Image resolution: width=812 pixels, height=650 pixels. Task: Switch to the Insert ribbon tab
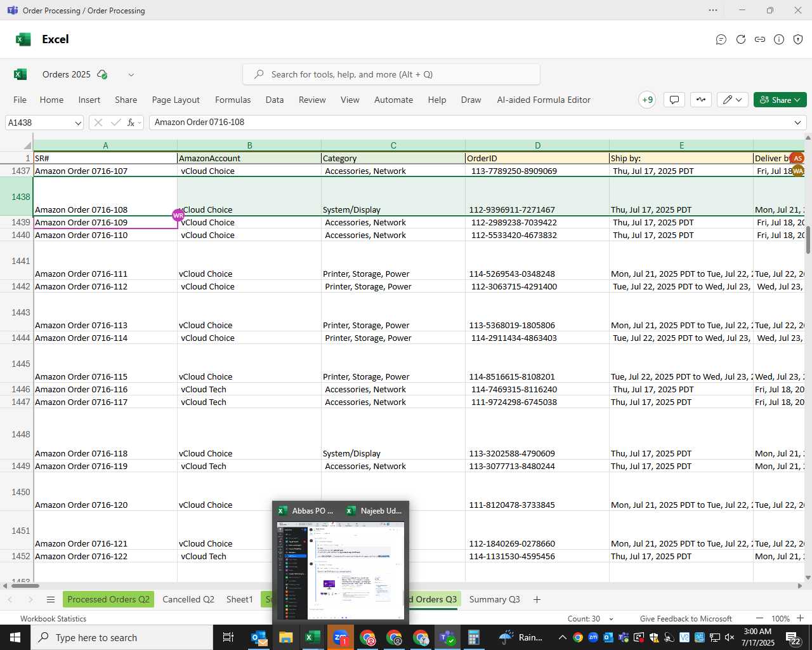89,100
